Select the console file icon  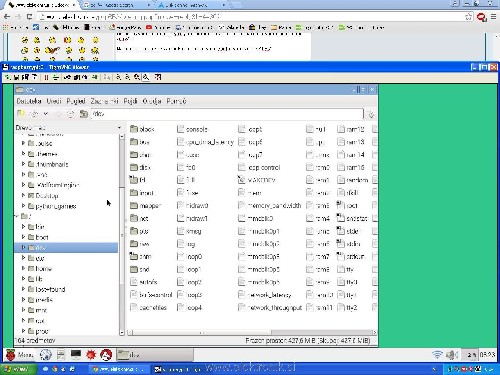[x=181, y=129]
